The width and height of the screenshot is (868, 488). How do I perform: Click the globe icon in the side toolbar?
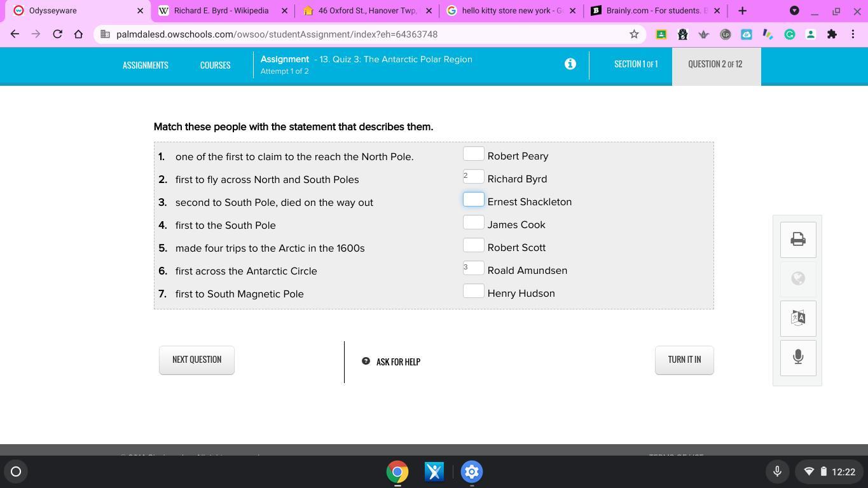[798, 279]
